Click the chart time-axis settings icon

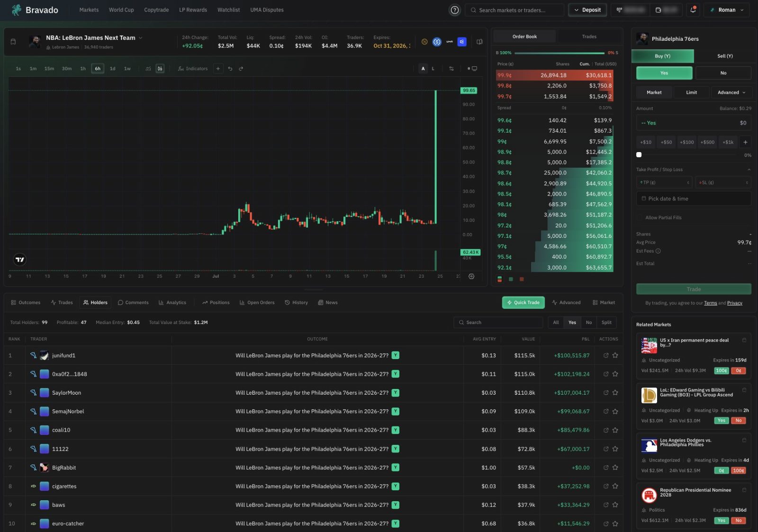coord(471,276)
